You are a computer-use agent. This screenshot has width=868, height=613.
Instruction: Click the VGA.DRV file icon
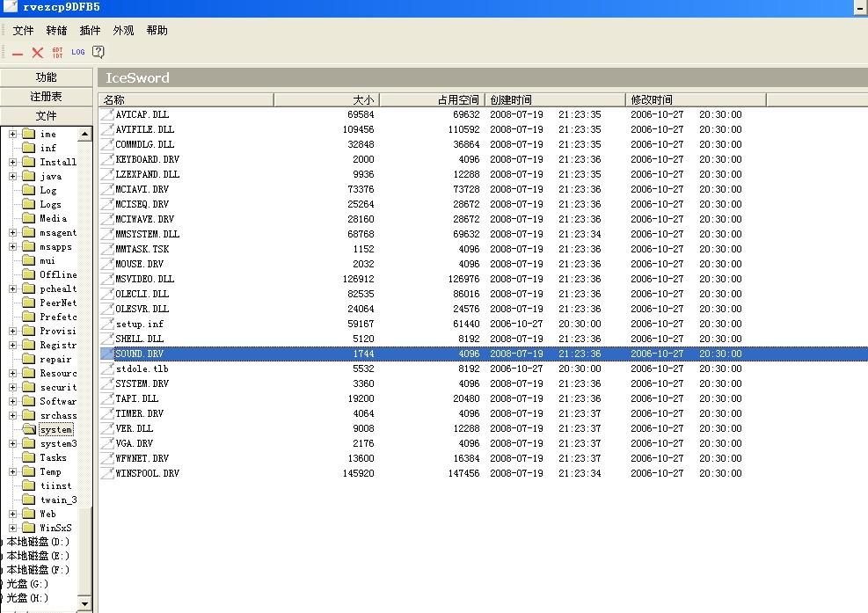pyautogui.click(x=106, y=443)
